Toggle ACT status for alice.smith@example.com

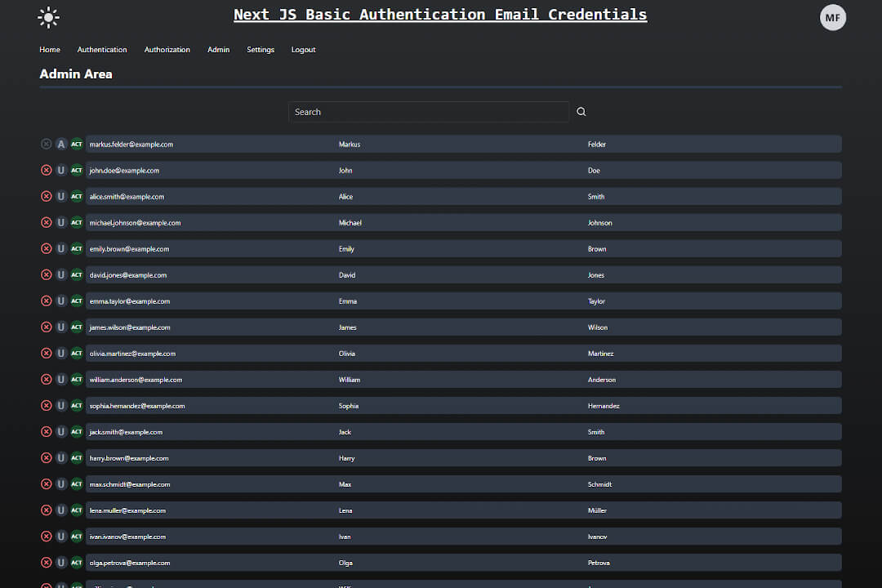coord(77,196)
